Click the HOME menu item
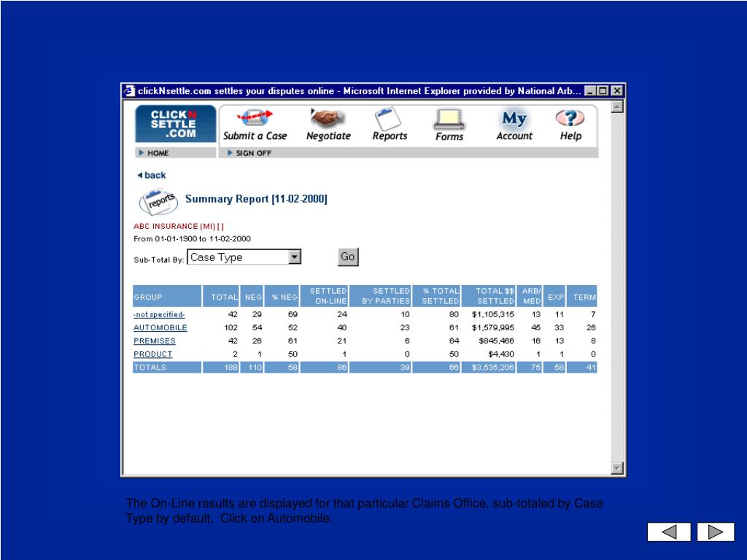This screenshot has height=560, width=747. [x=158, y=153]
